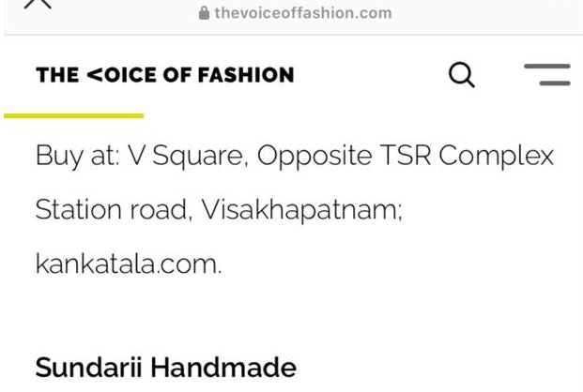Click the padlock icon in address bar
This screenshot has height=392, width=583.
pyautogui.click(x=204, y=13)
